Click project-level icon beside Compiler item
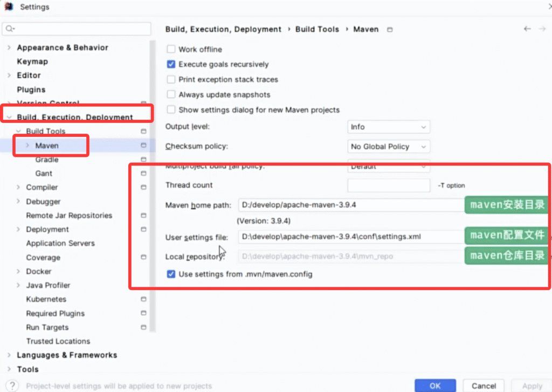 pyautogui.click(x=143, y=188)
